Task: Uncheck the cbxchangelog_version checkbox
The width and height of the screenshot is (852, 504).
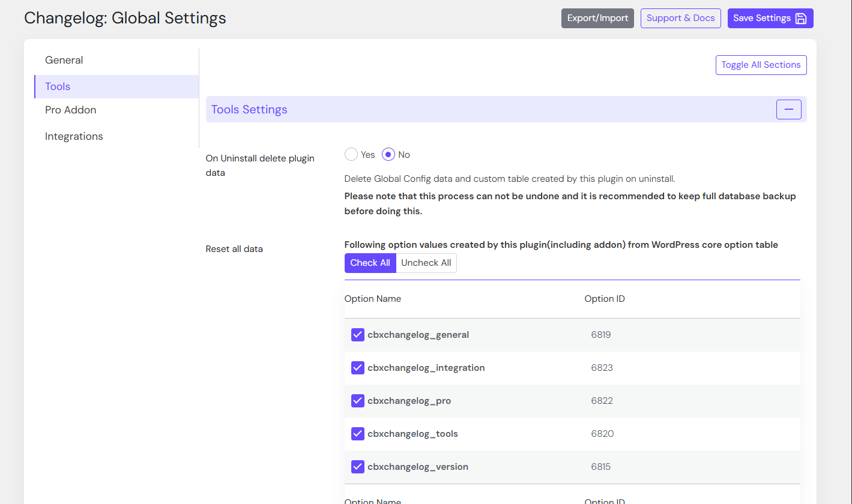Action: point(358,467)
